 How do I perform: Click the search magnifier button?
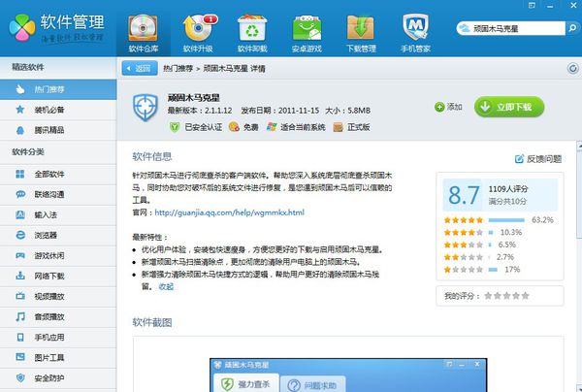tap(572, 28)
